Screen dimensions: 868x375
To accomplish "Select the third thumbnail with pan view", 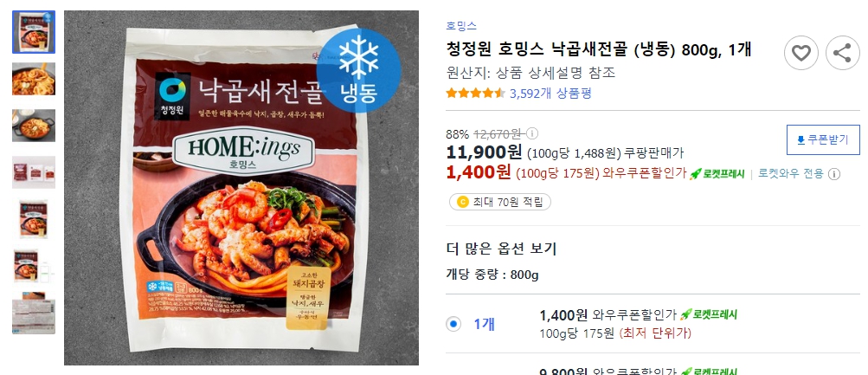I will (x=34, y=126).
